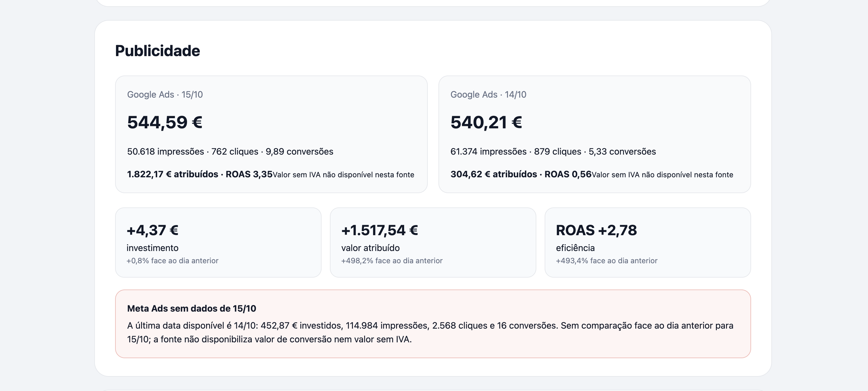Select the ROAS 0,56 attributed text
The height and width of the screenshot is (391, 868).
click(521, 174)
